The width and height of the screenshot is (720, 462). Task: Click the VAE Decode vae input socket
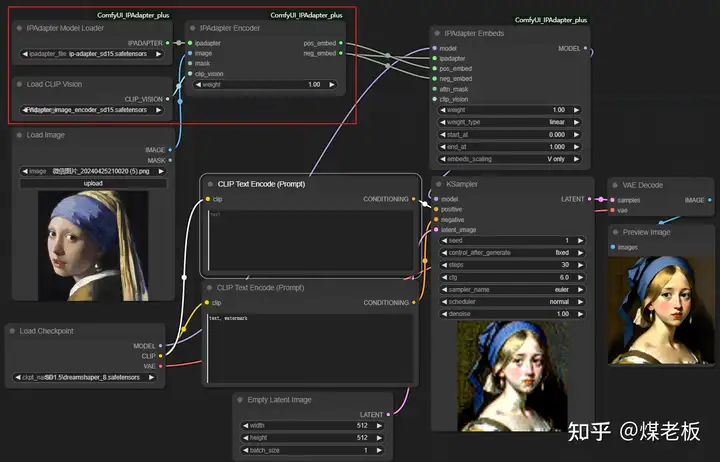pos(613,210)
